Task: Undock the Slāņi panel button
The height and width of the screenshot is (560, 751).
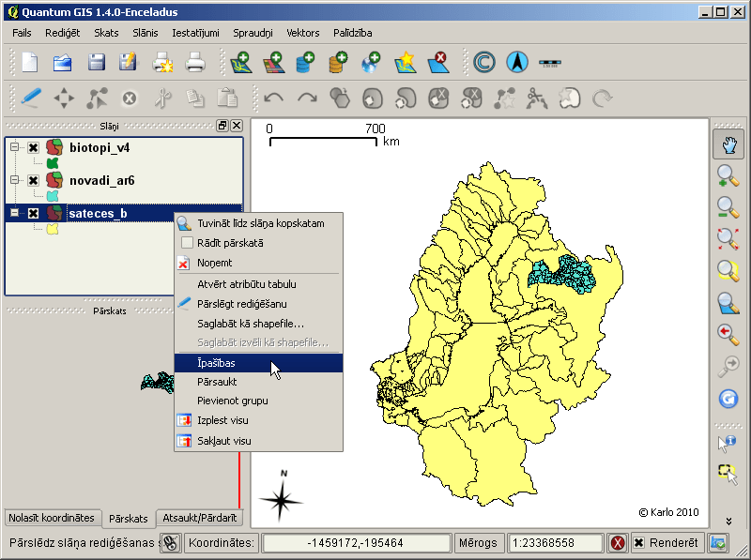Action: pyautogui.click(x=222, y=126)
